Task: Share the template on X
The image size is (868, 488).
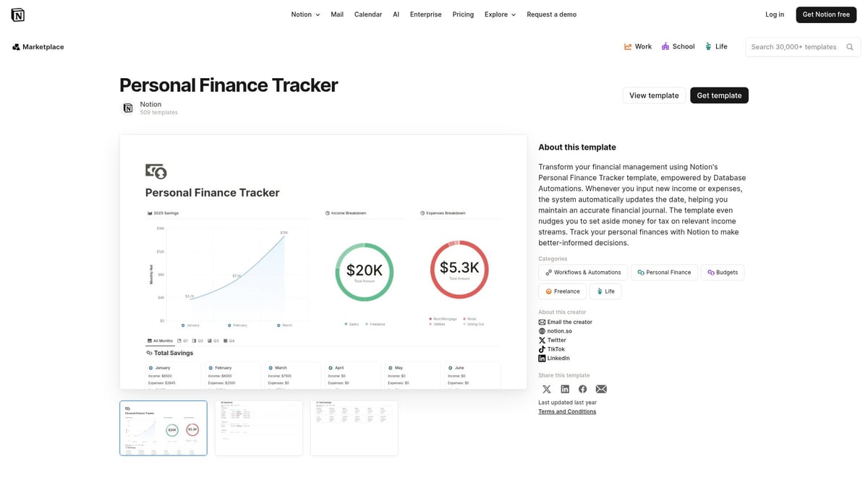Action: pos(547,388)
